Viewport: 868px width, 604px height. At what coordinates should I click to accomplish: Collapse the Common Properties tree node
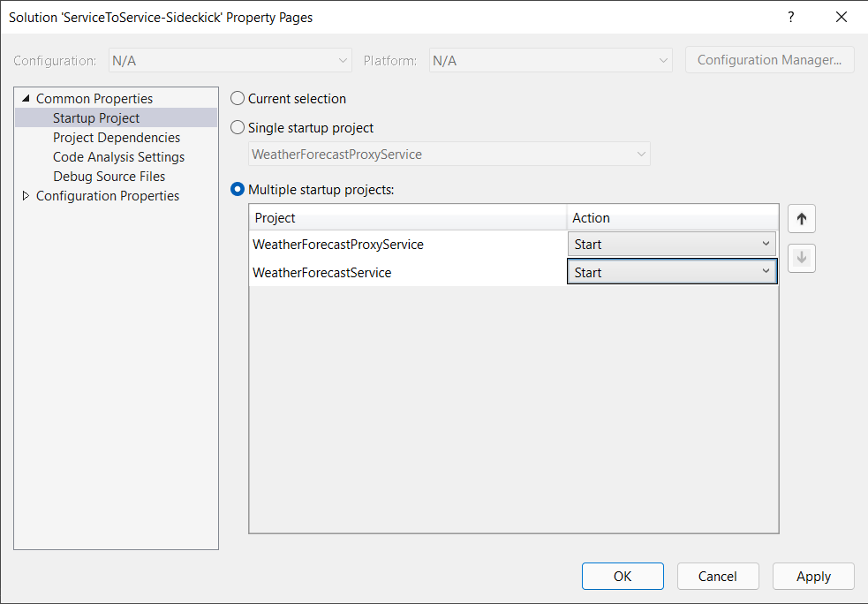(x=26, y=99)
